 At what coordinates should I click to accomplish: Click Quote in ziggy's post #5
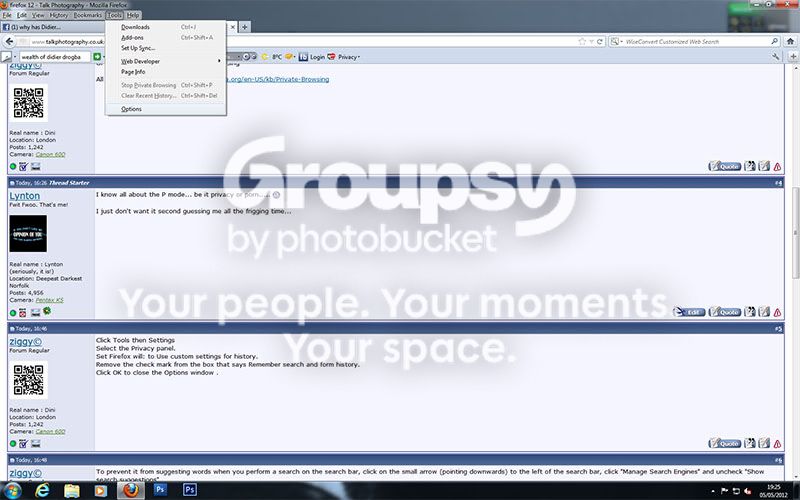pyautogui.click(x=724, y=443)
